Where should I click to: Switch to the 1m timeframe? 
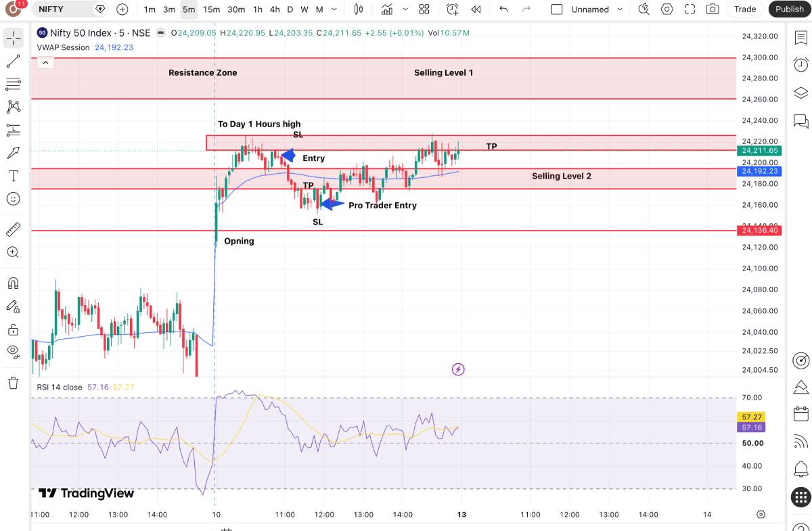click(150, 9)
